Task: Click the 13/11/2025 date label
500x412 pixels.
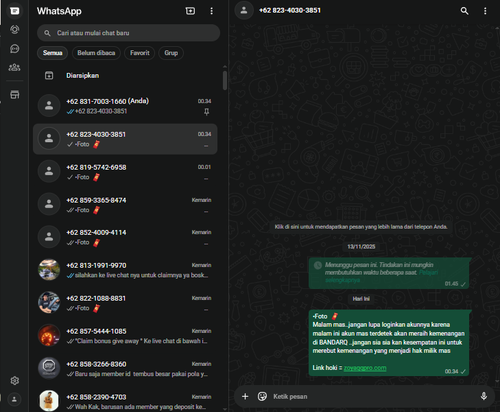Action: click(x=361, y=247)
